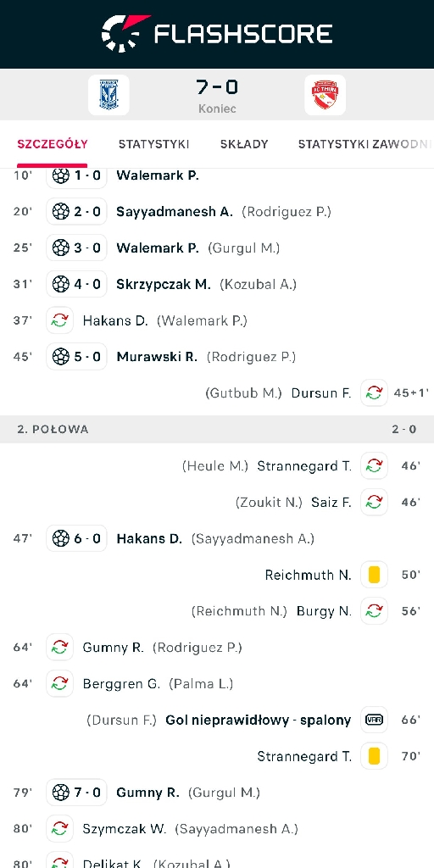Click Reichmuth's yellow card icon at 50'
Viewport: 434px width, 868px height.
point(374,575)
